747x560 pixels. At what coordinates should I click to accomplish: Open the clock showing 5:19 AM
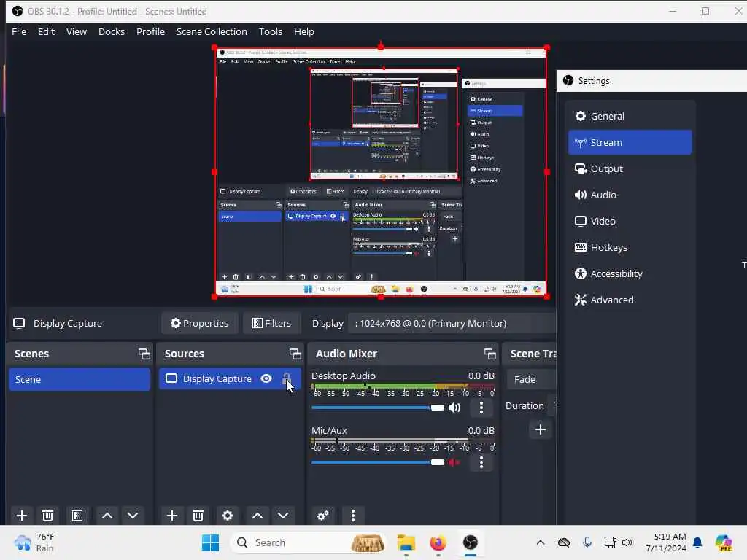tap(666, 542)
